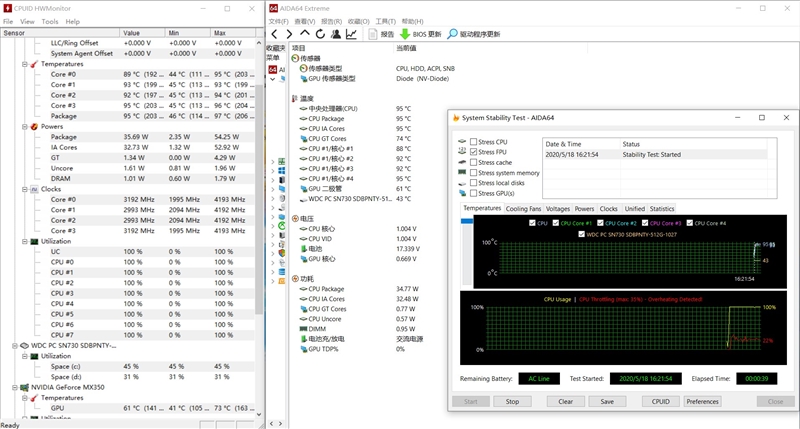Click the refresh icon in AIDA64 toolbar

click(320, 34)
